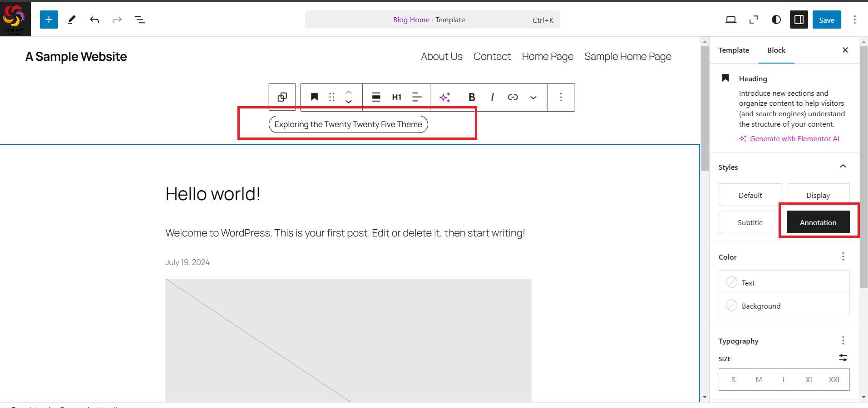Open Color panel options menu
Image resolution: width=868 pixels, height=408 pixels.
843,256
